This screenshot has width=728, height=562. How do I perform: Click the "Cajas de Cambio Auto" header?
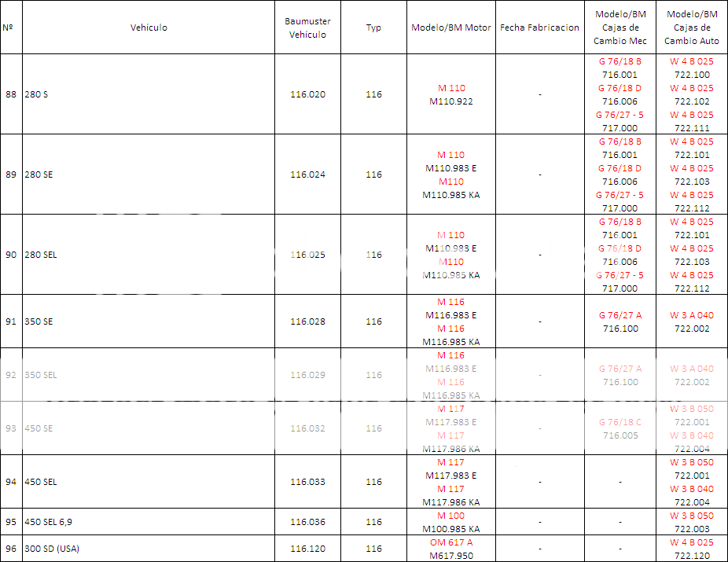click(692, 28)
